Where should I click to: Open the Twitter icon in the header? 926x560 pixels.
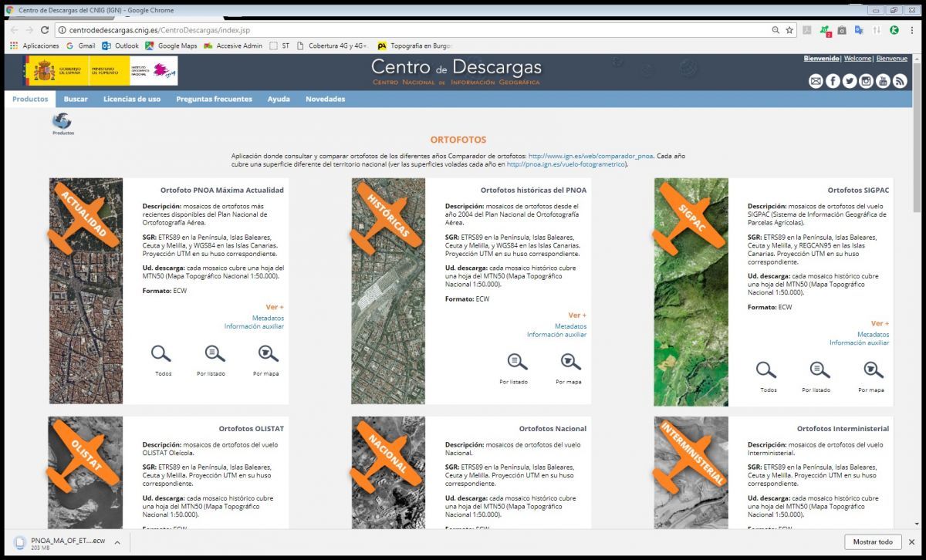(850, 81)
